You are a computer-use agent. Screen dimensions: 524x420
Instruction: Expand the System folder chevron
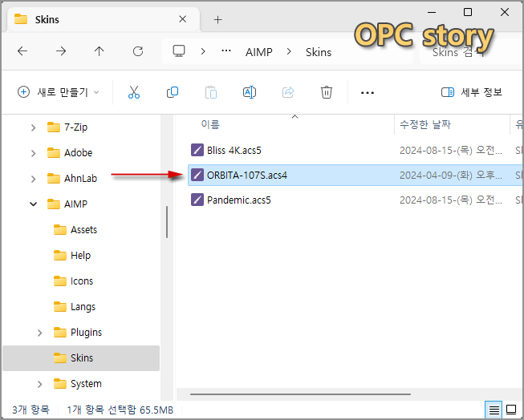(39, 384)
